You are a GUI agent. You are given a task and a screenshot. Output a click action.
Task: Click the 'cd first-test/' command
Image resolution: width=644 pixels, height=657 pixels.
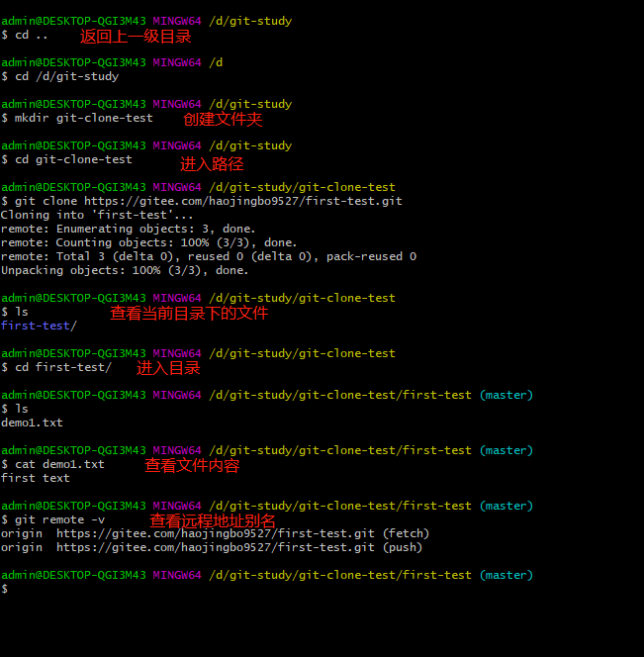pos(56,367)
